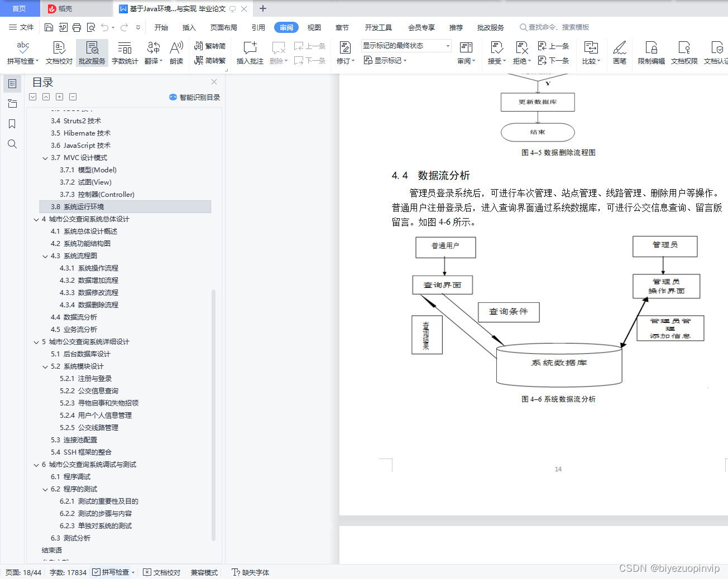728x579 pixels.
Task: Open 限制编辑 restrict editing
Action: pos(652,53)
